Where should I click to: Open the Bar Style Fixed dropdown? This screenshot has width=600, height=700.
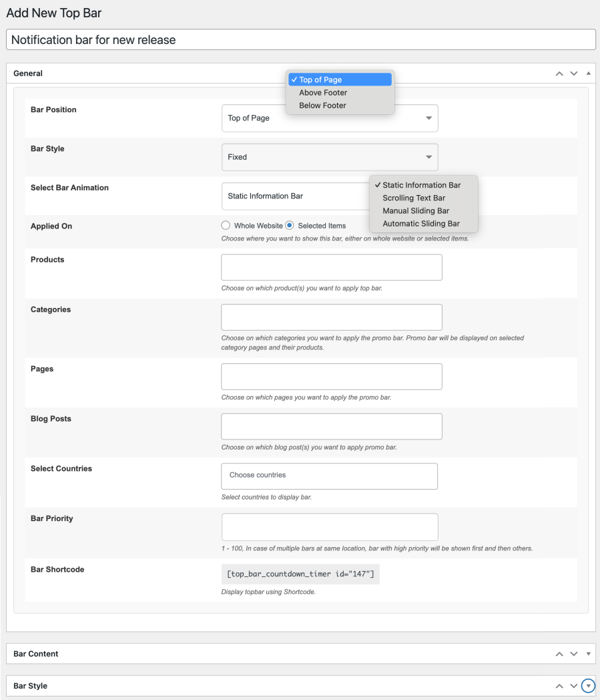click(x=330, y=157)
